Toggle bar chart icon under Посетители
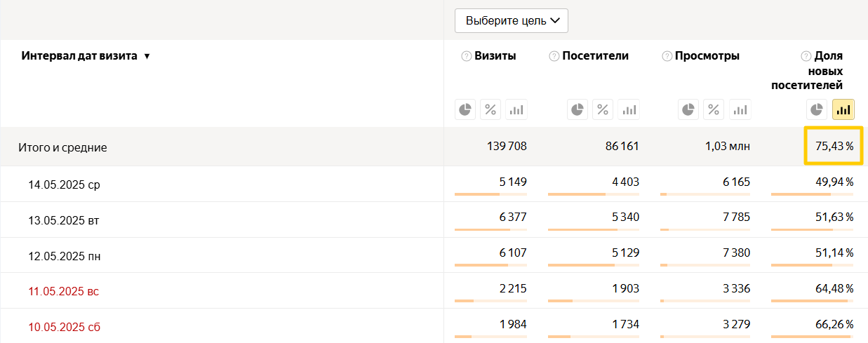The height and width of the screenshot is (343, 868). pyautogui.click(x=629, y=109)
